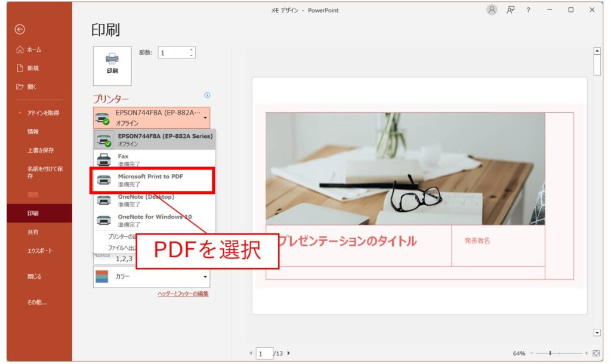The image size is (611, 364).
Task: Go to previous page with left arrow
Action: 251,353
